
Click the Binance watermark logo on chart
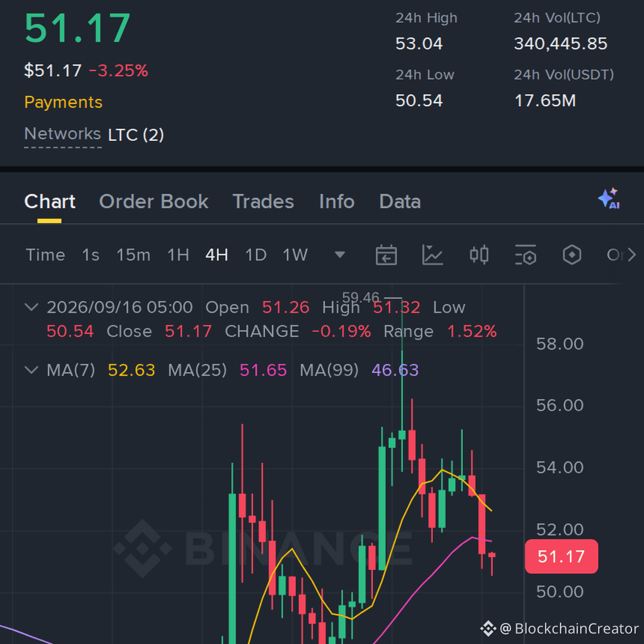tap(142, 549)
